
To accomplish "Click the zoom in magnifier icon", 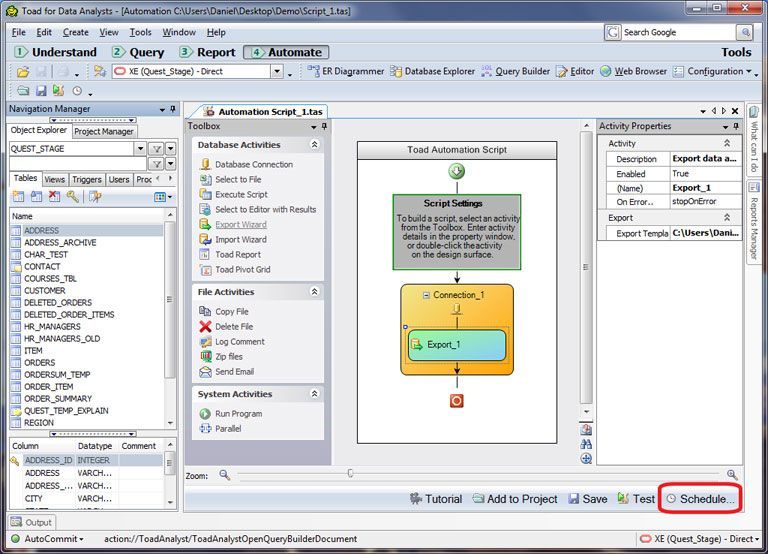I will click(732, 475).
